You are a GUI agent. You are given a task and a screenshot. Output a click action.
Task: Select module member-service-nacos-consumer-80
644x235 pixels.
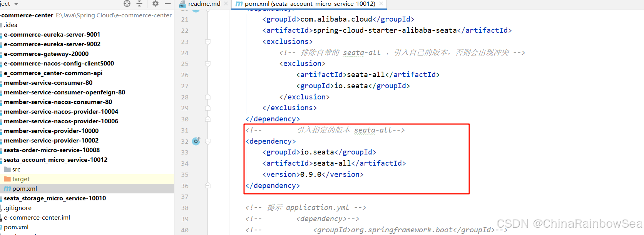[x=58, y=102]
